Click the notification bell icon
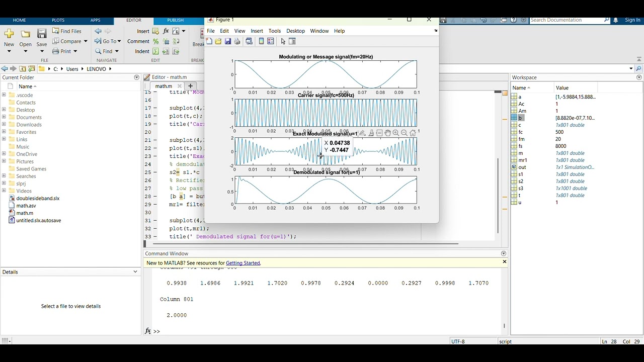This screenshot has width=644, height=362. 616,20
